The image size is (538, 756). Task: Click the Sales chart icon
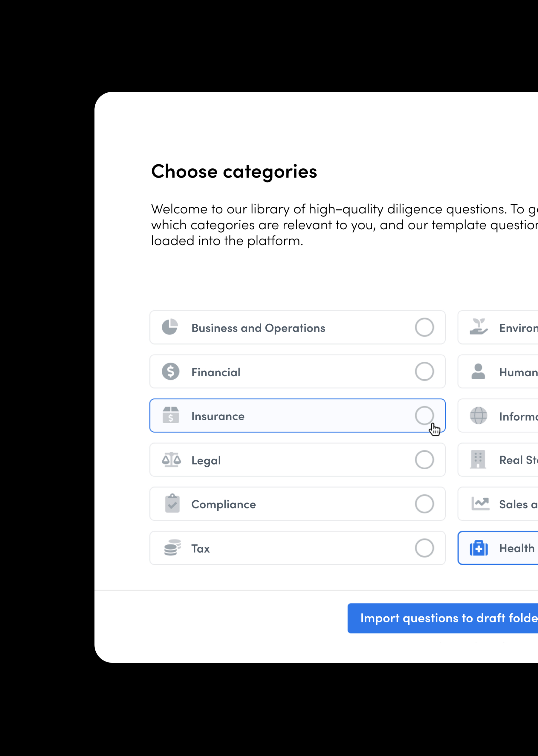480,504
